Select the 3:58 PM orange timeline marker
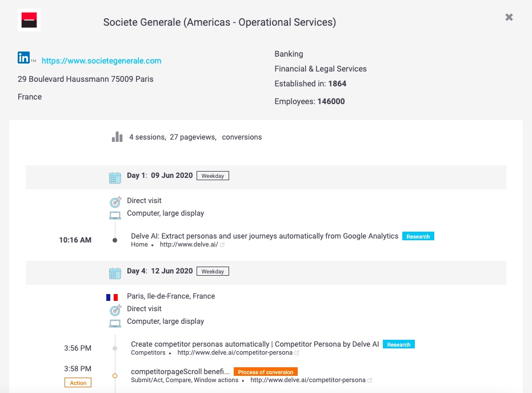Screen dimensions: 532x393 [115, 376]
